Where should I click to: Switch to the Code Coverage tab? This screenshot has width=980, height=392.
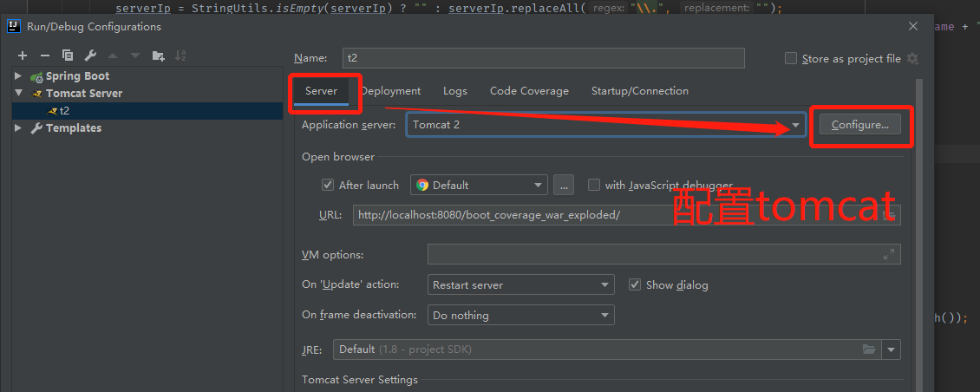pos(529,91)
